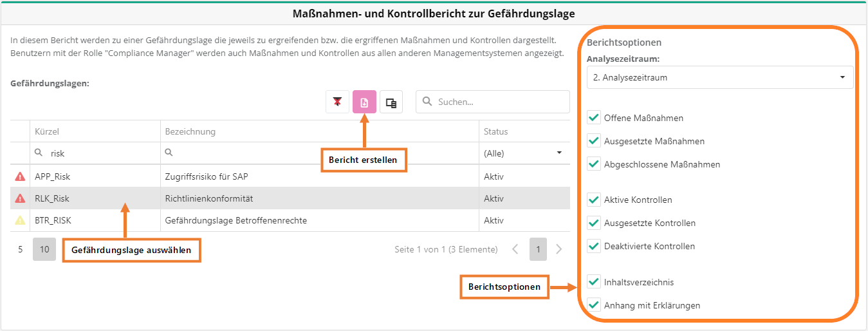Set page size to 5
This screenshot has height=331, width=868.
pos(21,249)
